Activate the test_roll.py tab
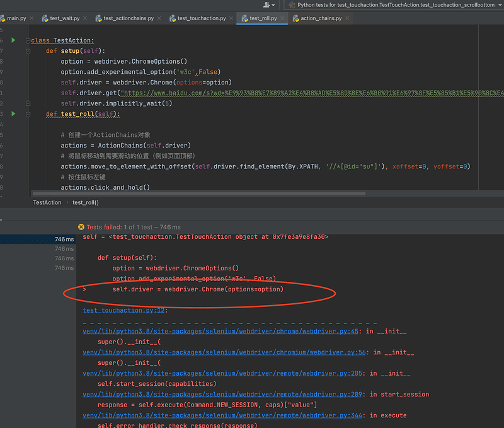This screenshot has width=504, height=428. click(263, 18)
